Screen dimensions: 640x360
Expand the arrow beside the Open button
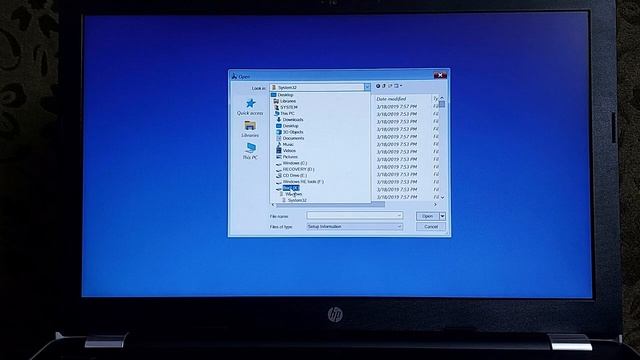coord(442,216)
